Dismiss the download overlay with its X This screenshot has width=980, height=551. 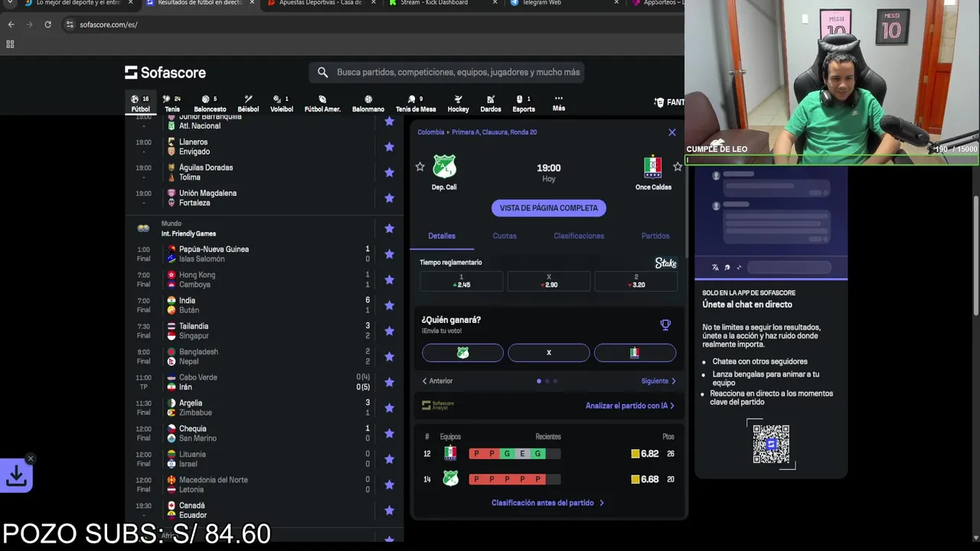point(30,459)
